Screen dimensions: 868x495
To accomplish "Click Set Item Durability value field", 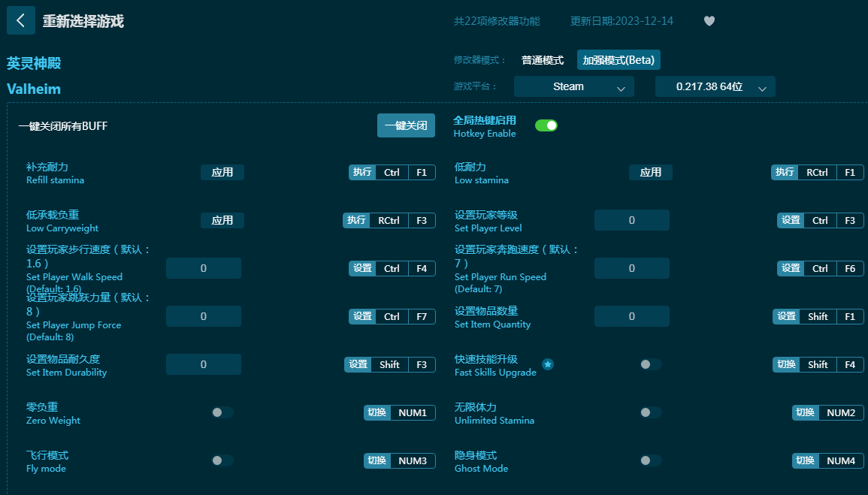I will point(203,364).
